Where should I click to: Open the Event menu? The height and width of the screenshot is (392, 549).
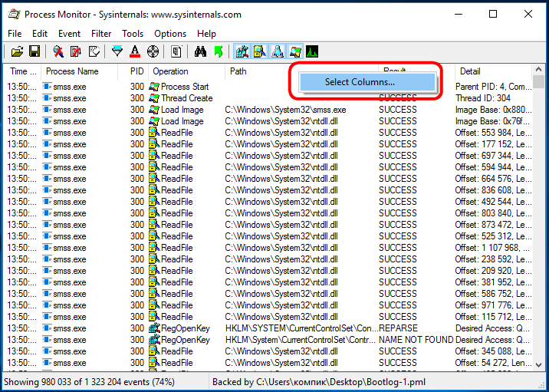click(69, 34)
